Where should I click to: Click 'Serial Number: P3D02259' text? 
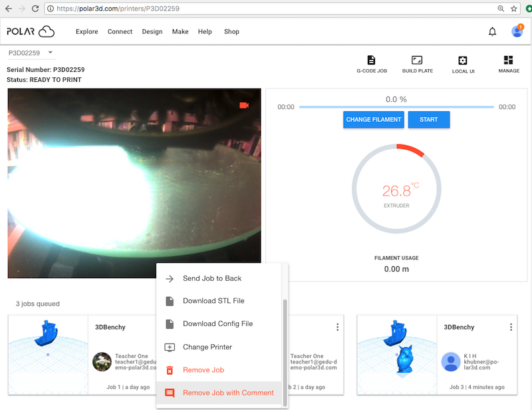pos(45,70)
